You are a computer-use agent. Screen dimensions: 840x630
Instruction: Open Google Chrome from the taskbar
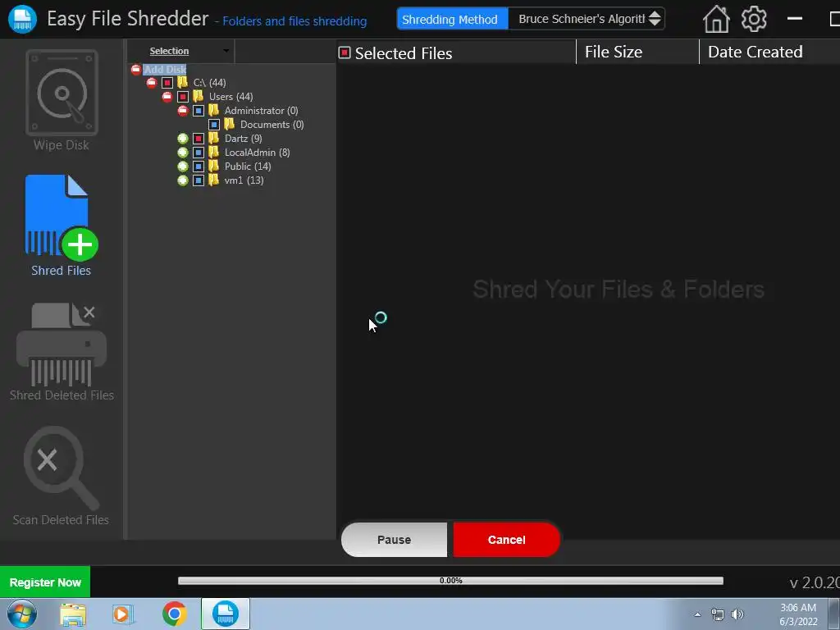tap(174, 614)
